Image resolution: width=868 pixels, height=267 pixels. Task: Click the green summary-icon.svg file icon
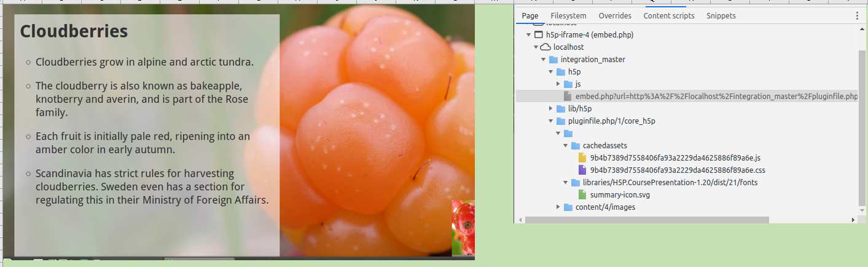point(582,195)
